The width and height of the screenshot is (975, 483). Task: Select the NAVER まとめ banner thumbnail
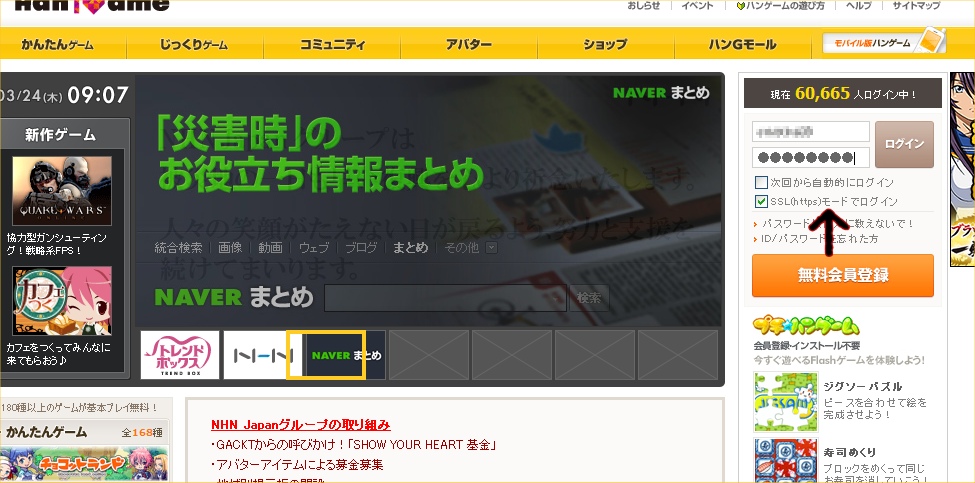click(x=346, y=355)
